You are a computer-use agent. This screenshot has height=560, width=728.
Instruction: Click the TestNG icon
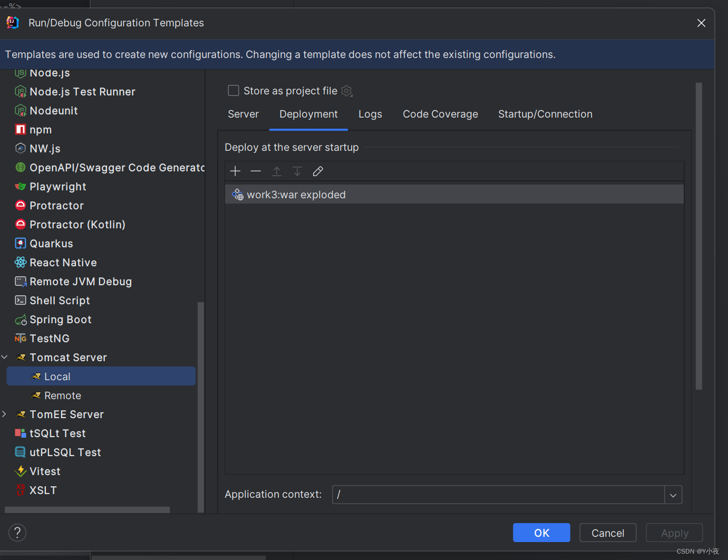[21, 338]
